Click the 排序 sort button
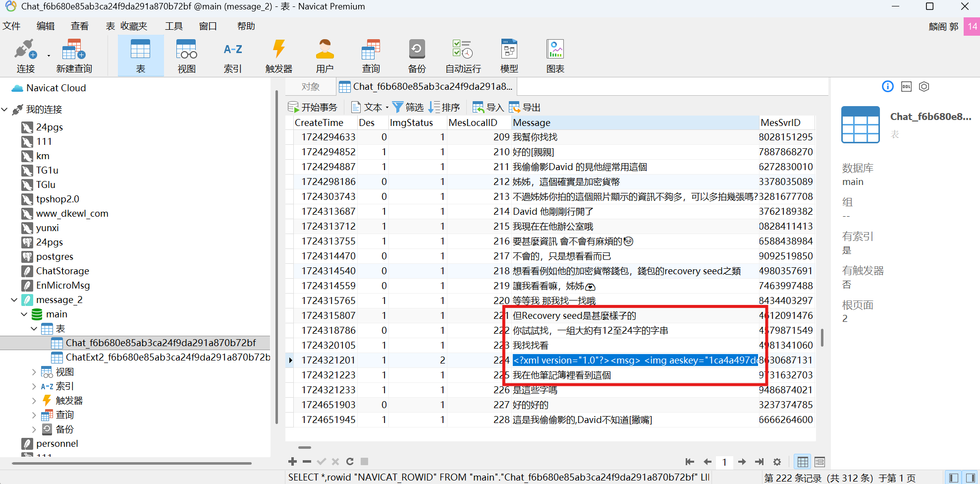The height and width of the screenshot is (484, 980). pos(444,107)
